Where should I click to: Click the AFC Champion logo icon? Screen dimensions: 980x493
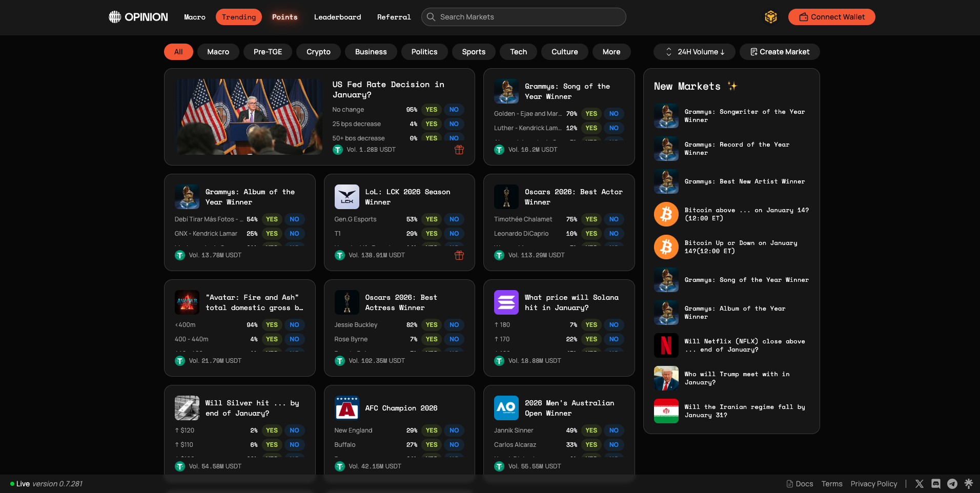(347, 408)
